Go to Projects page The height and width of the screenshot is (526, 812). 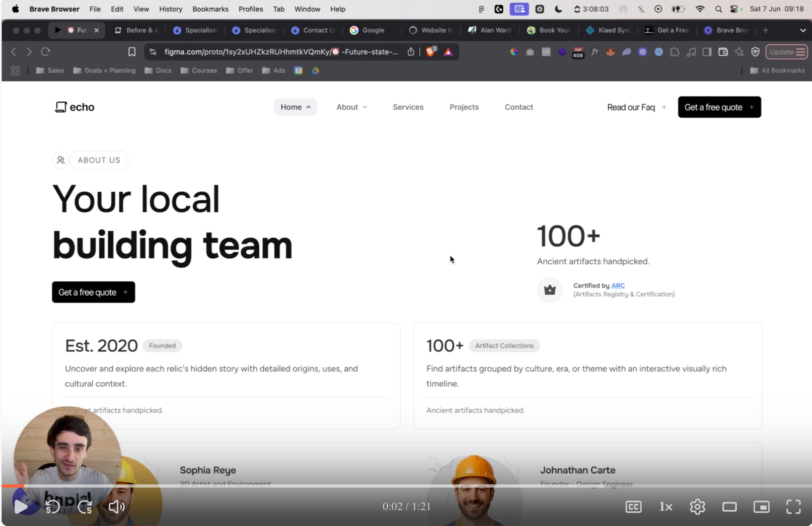(464, 107)
